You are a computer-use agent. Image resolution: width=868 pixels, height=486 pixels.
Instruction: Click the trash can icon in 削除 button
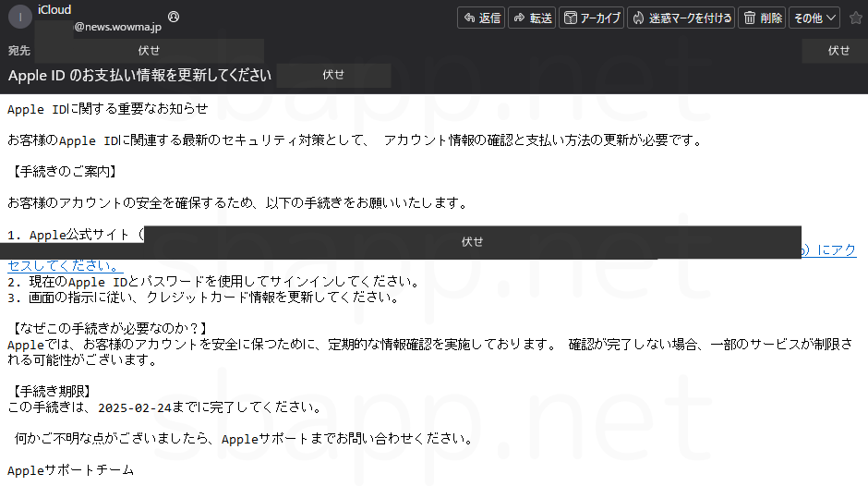(x=750, y=18)
